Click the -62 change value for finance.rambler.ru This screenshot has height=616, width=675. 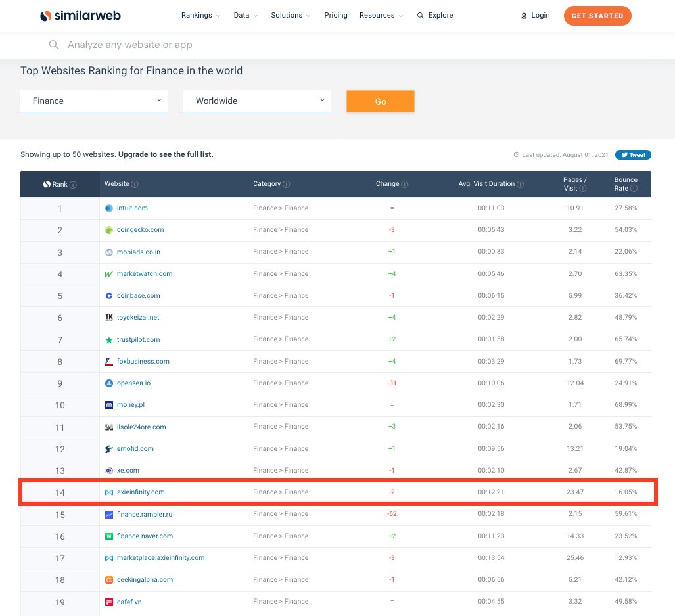392,514
